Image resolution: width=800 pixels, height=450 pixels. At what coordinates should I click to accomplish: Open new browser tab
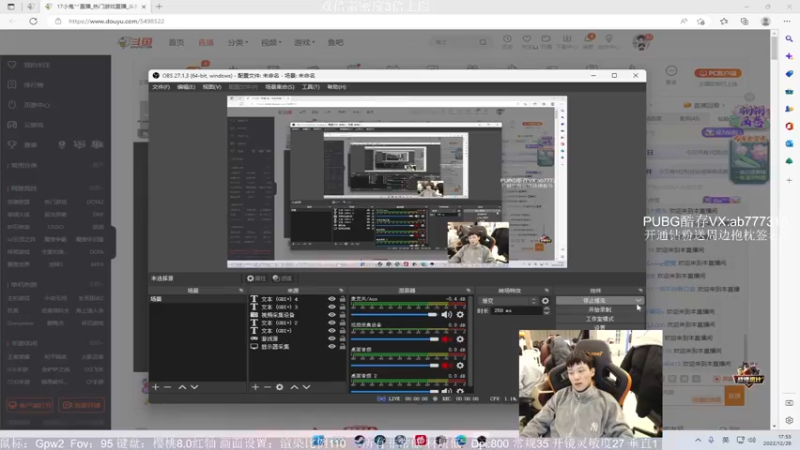tap(159, 7)
